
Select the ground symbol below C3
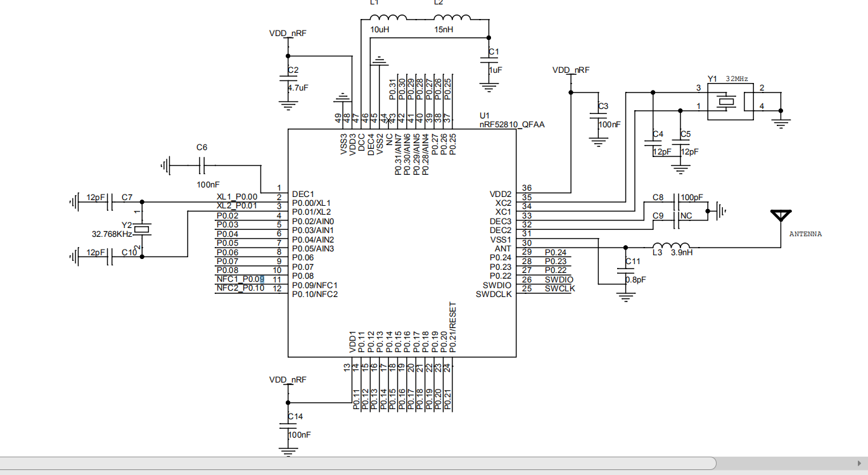coord(597,142)
